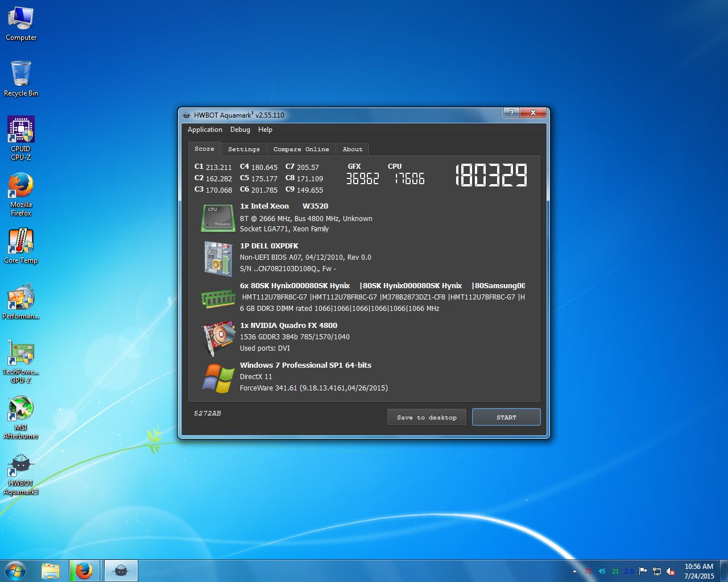Click the HWBOT Aquamark title bar icon

187,115
